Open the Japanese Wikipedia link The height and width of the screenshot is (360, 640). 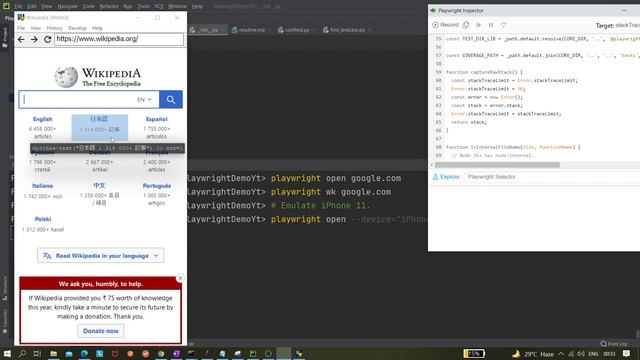tap(99, 119)
